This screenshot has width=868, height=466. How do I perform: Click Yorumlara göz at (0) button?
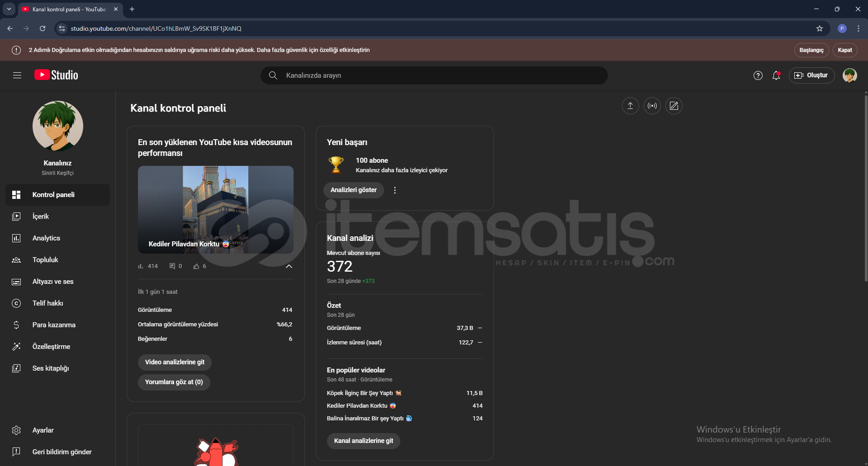coord(174,382)
